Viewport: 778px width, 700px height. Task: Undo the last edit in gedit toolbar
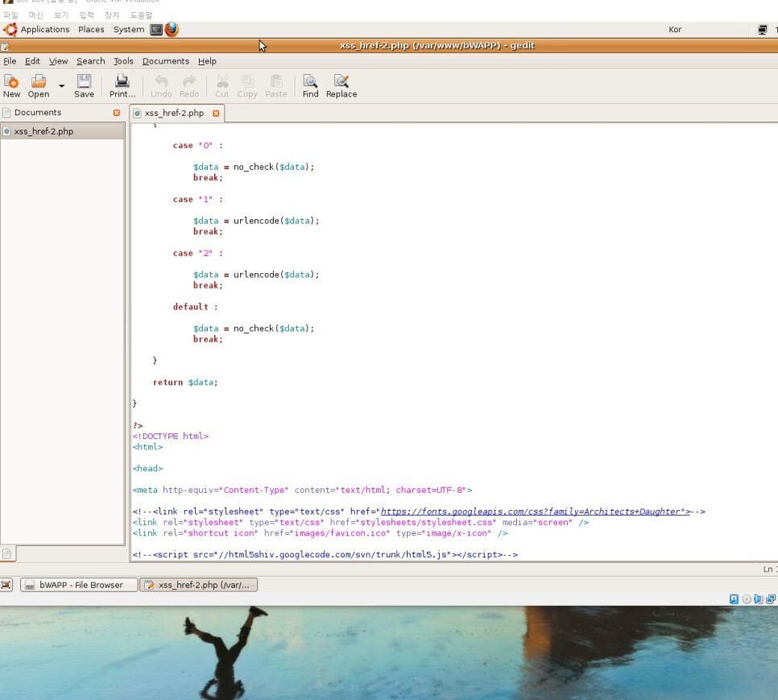tap(161, 86)
